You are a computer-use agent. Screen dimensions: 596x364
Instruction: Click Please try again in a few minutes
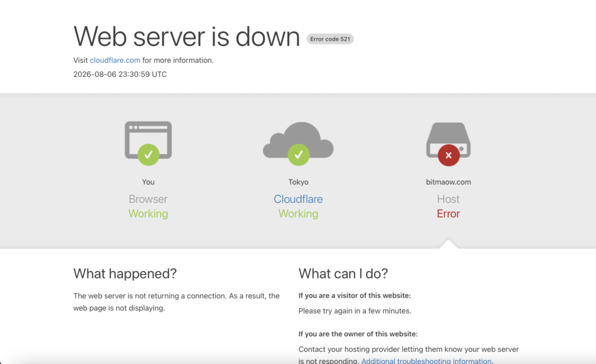click(354, 311)
